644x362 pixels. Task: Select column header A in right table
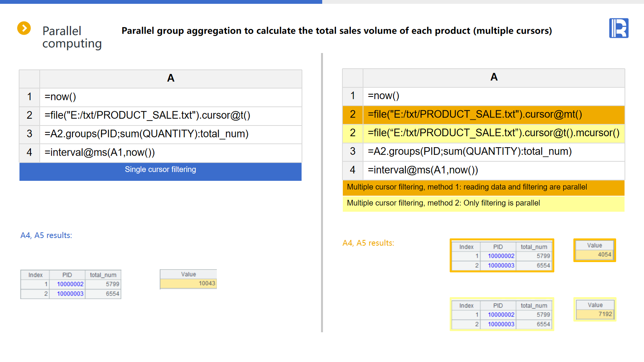pos(494,77)
